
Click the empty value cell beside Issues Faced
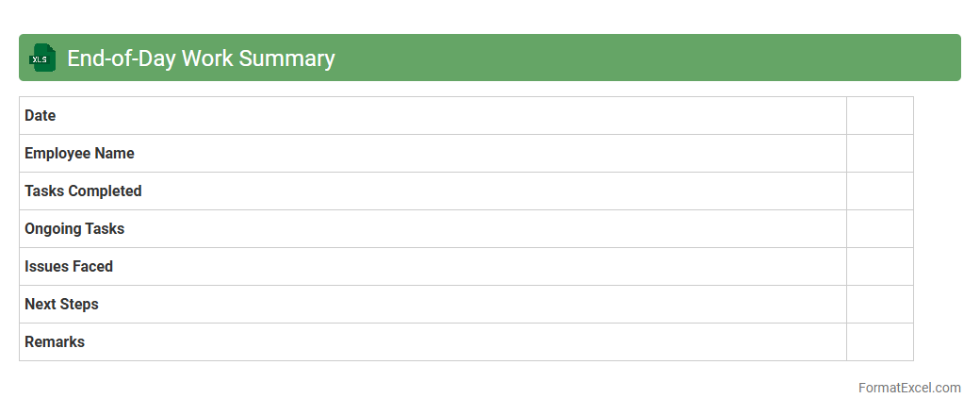(x=879, y=267)
